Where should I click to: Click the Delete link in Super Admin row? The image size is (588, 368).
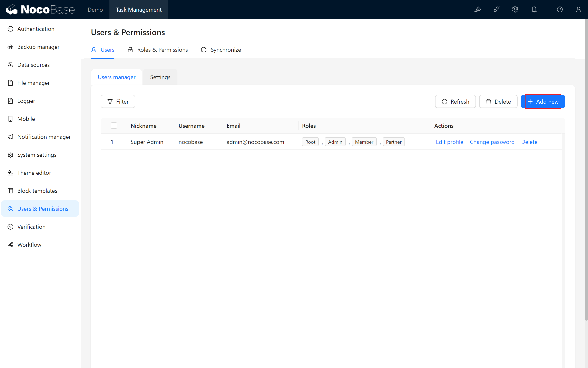coord(529,142)
